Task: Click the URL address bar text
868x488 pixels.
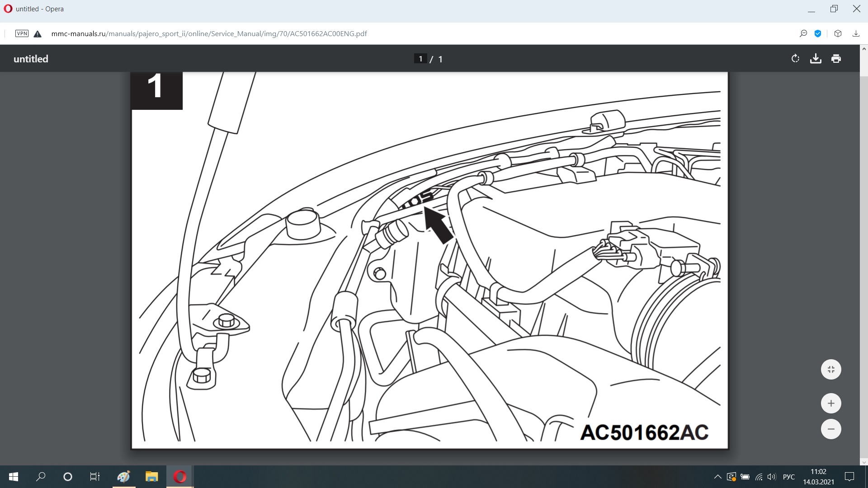Action: 209,33
